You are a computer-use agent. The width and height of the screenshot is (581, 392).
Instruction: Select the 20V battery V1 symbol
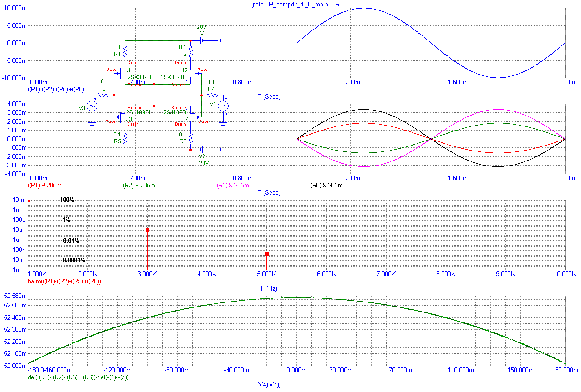[205, 40]
